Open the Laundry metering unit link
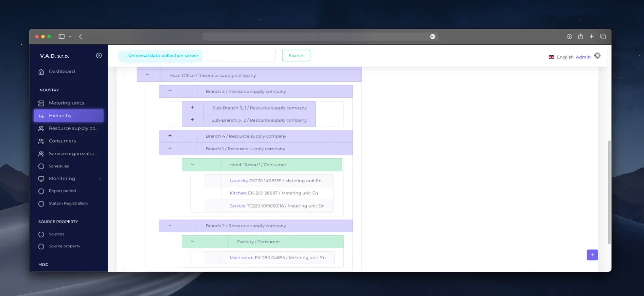Viewport: 644px width, 296px height. click(x=238, y=181)
